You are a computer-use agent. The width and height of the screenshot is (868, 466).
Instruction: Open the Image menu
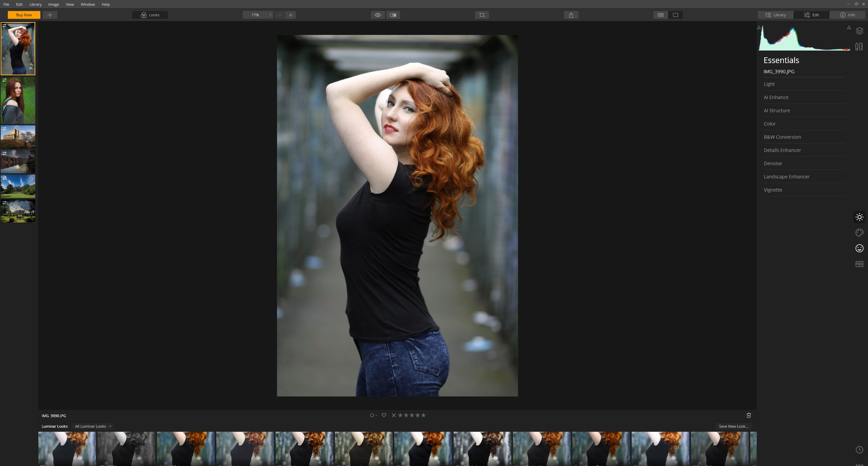(53, 5)
